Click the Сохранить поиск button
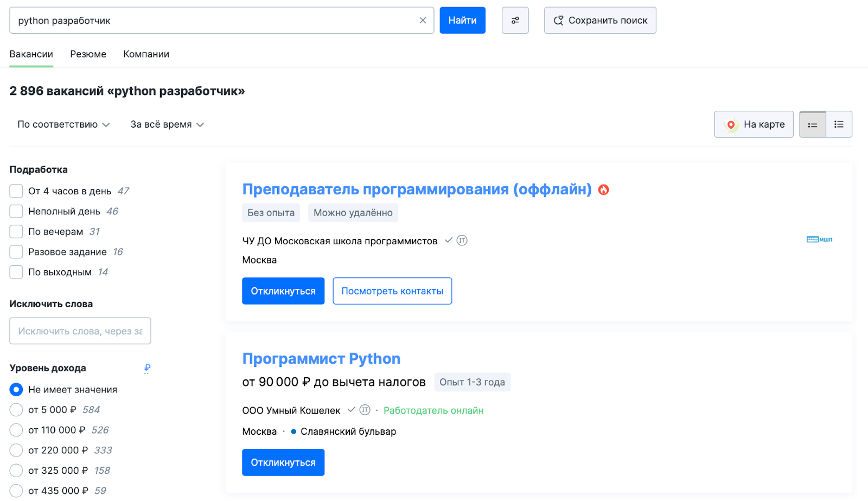The width and height of the screenshot is (868, 501). click(599, 20)
